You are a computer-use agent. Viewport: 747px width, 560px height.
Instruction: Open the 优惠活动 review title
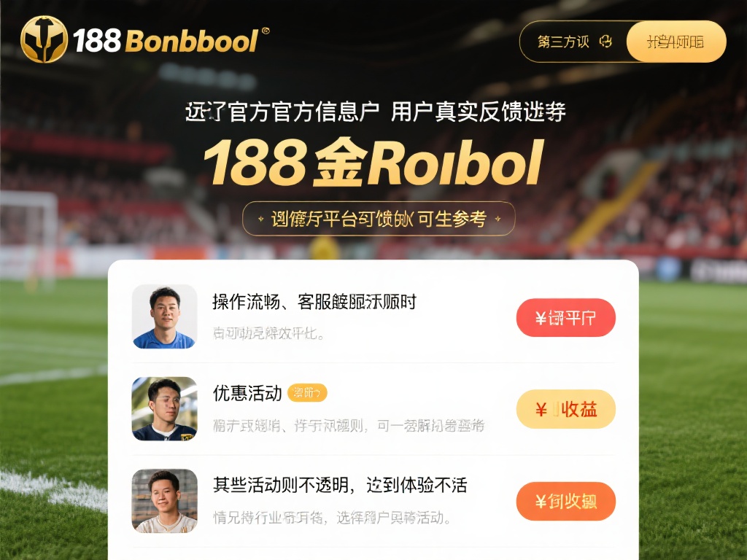[x=247, y=393]
